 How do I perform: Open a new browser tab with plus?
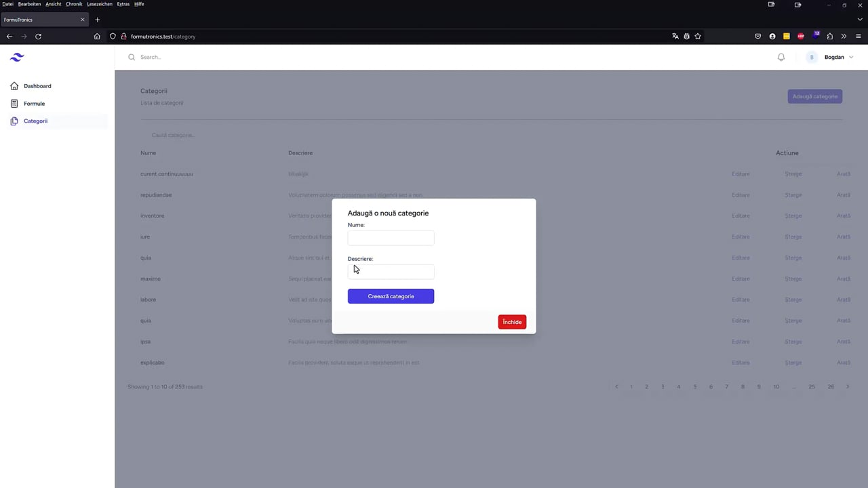(x=97, y=20)
